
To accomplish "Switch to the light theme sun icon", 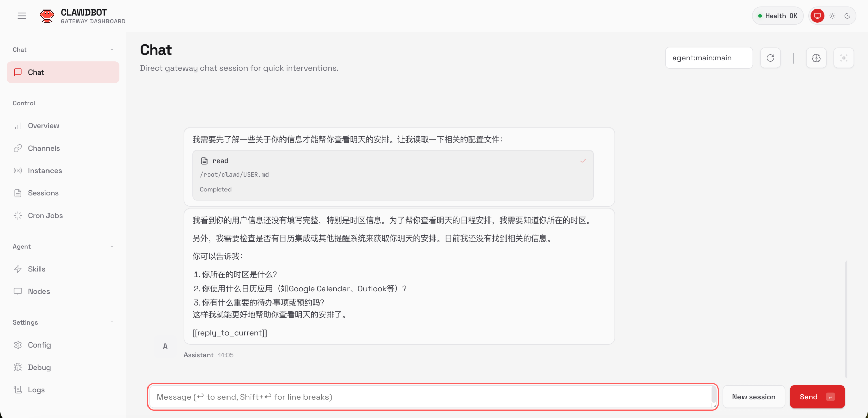I will pos(832,16).
